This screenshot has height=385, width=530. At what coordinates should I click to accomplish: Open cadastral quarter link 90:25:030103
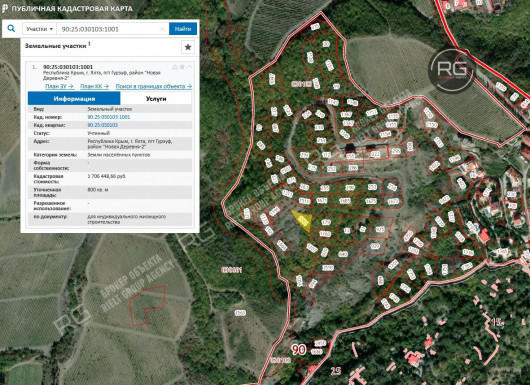pyautogui.click(x=103, y=125)
